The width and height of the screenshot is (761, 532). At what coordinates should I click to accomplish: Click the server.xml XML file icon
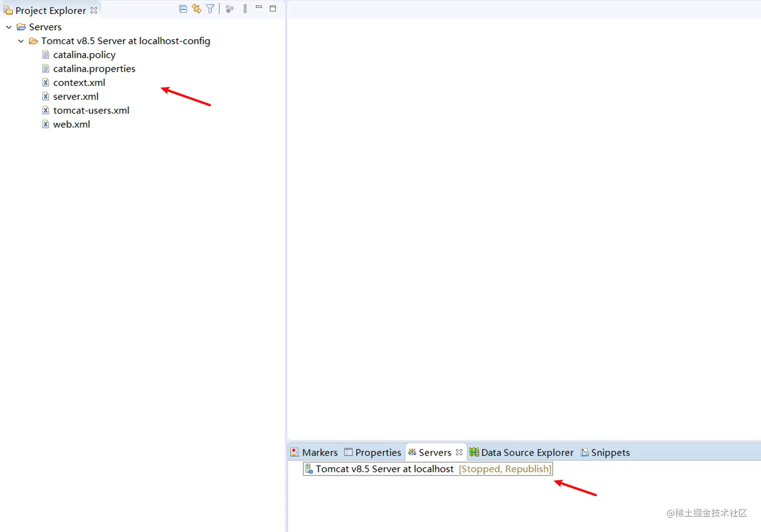(x=46, y=96)
